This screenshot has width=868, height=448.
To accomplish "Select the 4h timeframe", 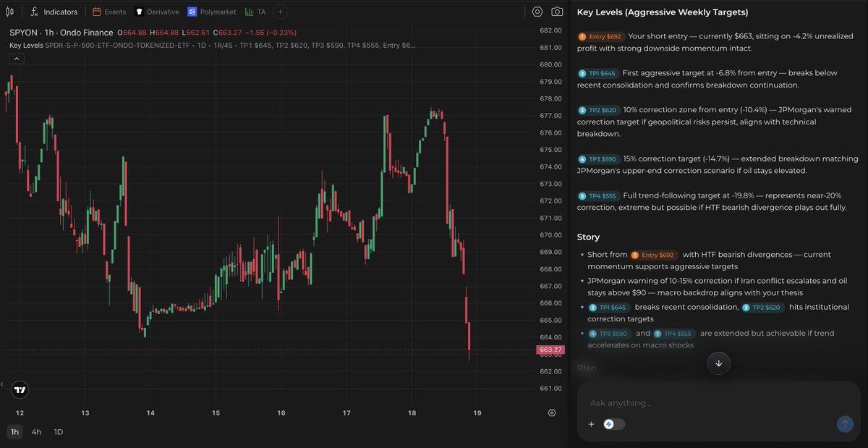I will 36,431.
